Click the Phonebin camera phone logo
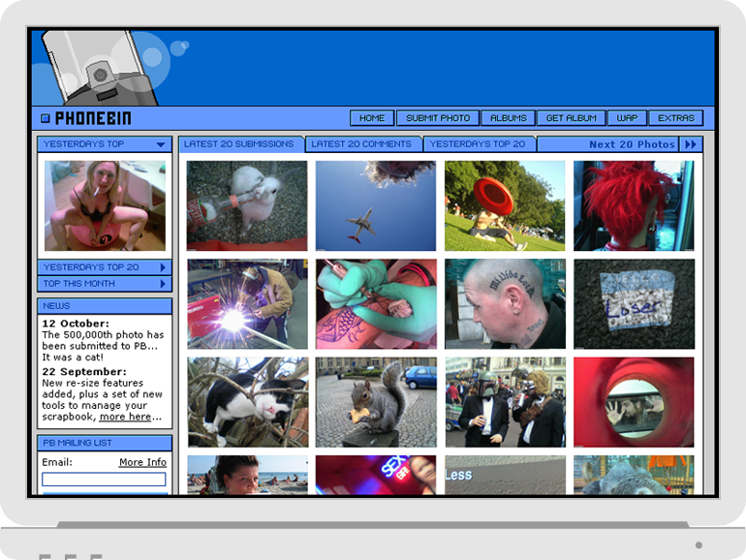 pos(99,68)
